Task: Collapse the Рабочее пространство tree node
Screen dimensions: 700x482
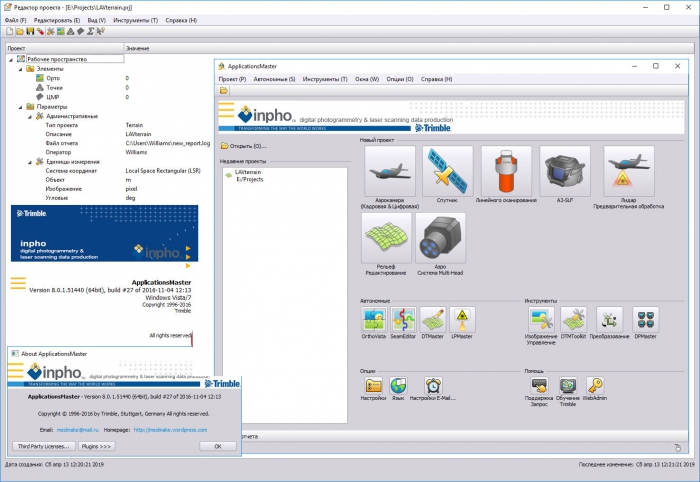Action: coord(10,59)
